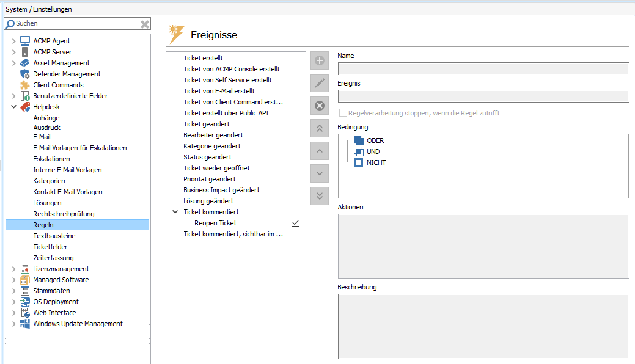Click the Stammdaten list icon

pyautogui.click(x=25, y=291)
